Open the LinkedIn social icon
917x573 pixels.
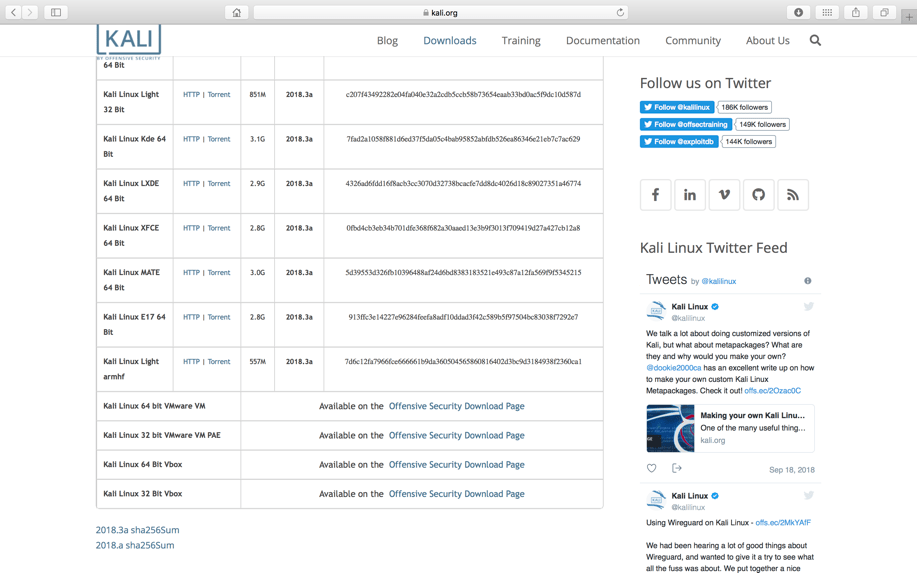click(690, 195)
